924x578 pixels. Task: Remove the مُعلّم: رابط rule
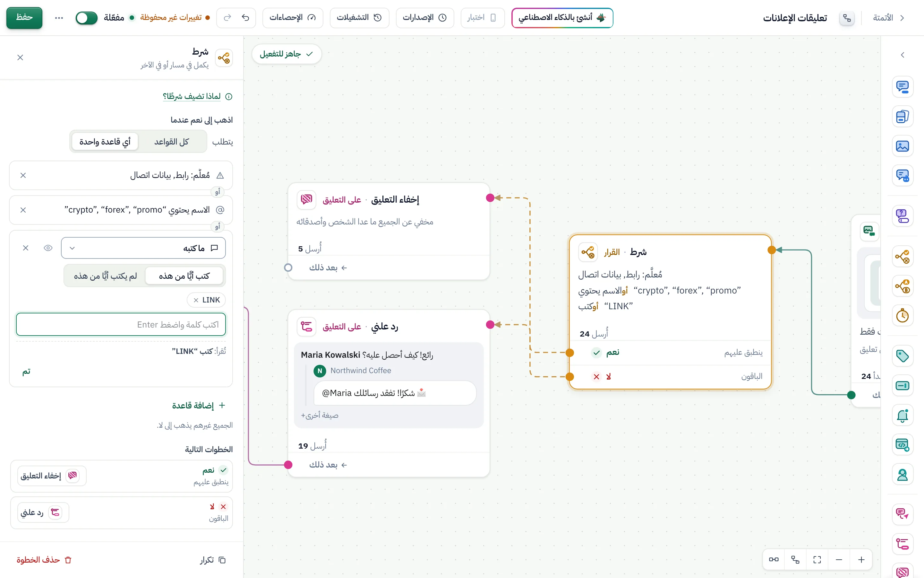coord(23,175)
